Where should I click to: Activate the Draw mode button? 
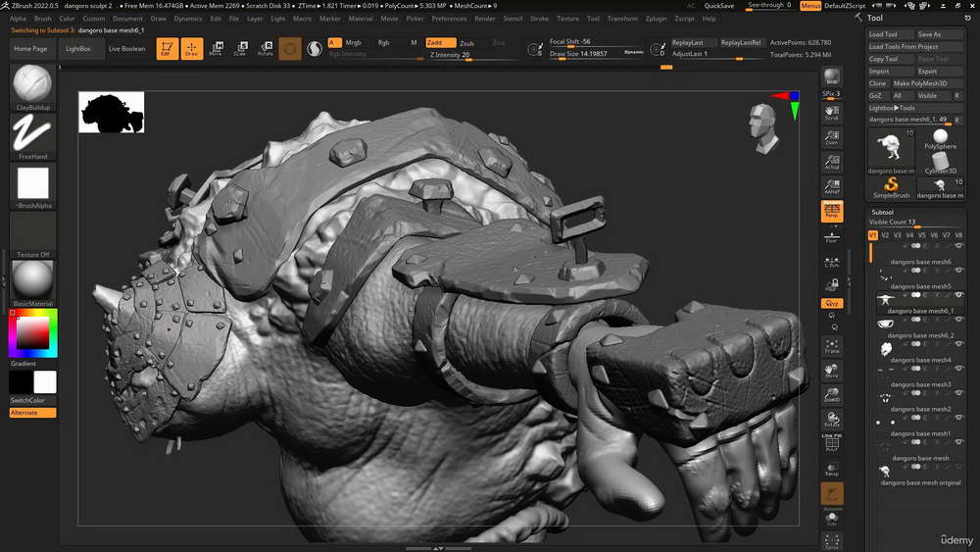192,48
